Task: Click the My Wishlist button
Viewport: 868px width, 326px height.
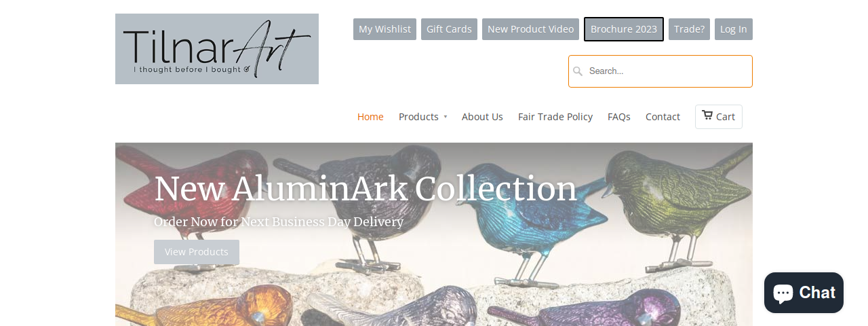Action: (384, 29)
